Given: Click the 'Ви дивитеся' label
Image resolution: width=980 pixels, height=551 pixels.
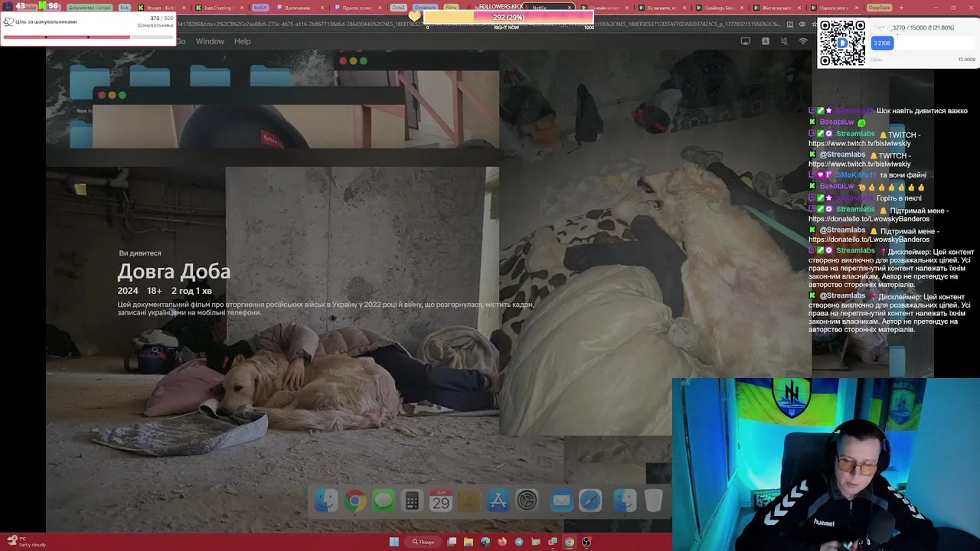Looking at the screenshot, I should pyautogui.click(x=140, y=253).
